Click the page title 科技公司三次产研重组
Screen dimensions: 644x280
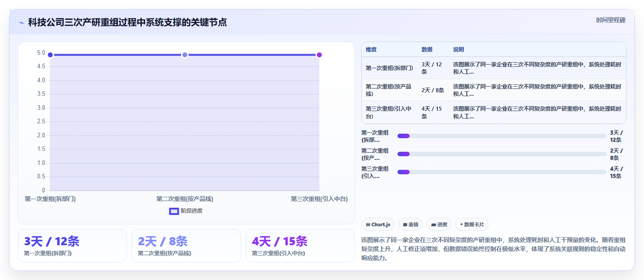[x=127, y=22]
